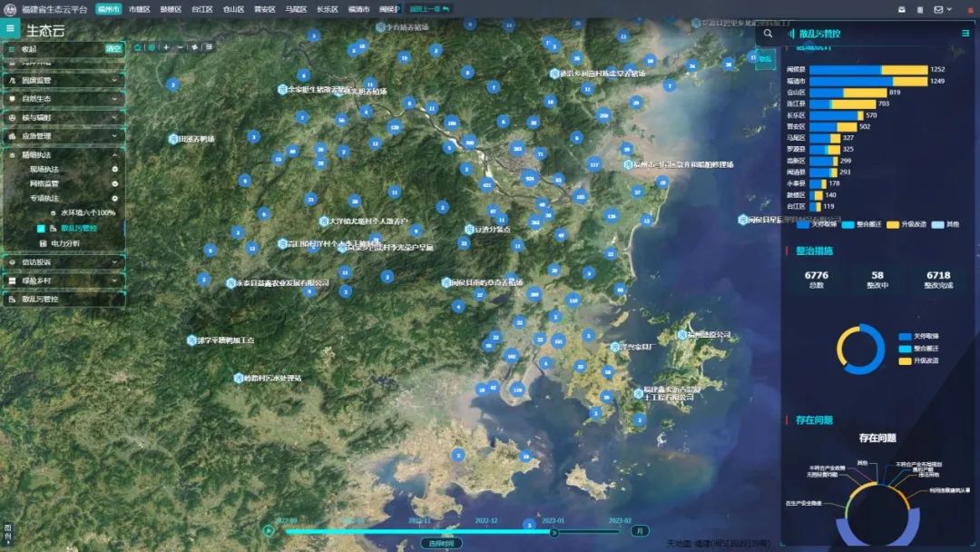Click the 选择时间 button under timeline
This screenshot has width=980, height=552.
441,543
